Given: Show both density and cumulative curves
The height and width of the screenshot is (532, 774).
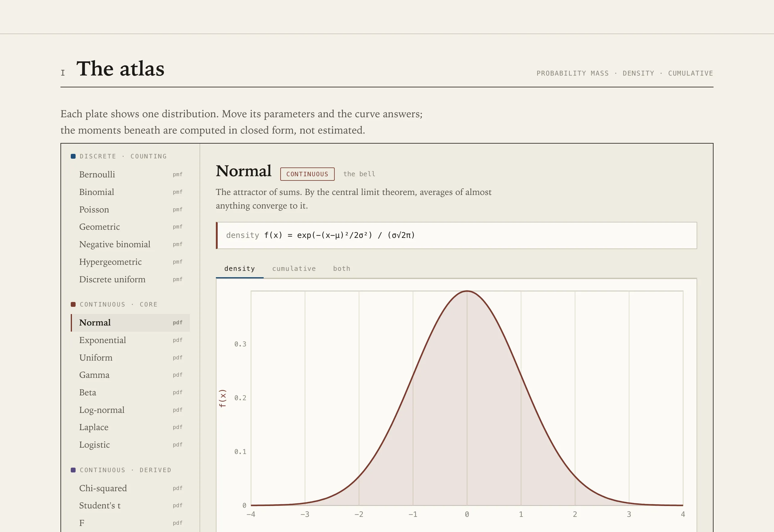Looking at the screenshot, I should pyautogui.click(x=342, y=269).
